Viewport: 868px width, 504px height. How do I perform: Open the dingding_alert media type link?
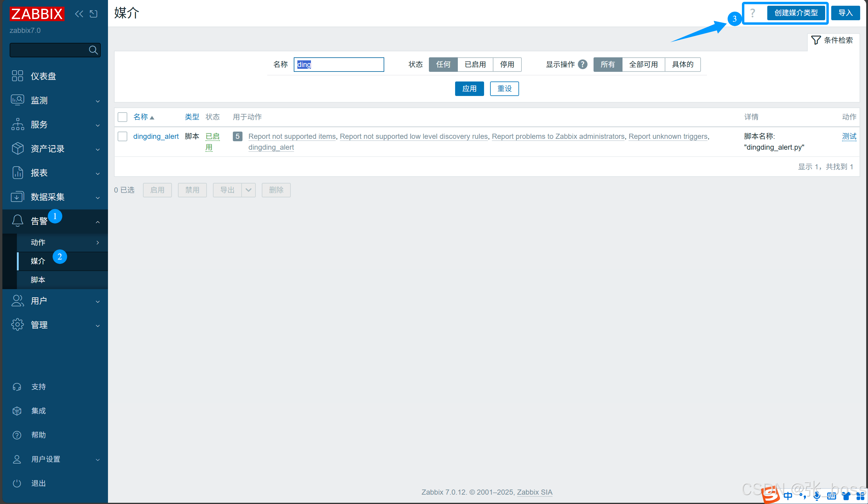coord(156,136)
